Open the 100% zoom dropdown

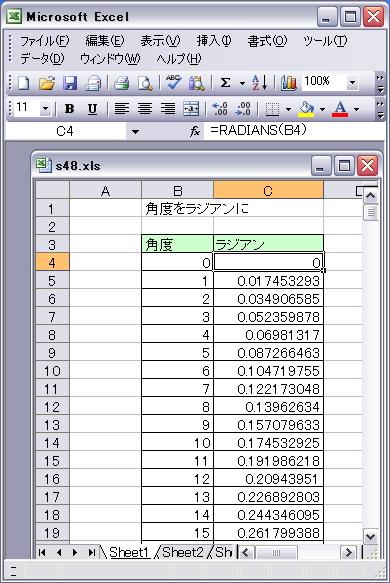(x=352, y=83)
